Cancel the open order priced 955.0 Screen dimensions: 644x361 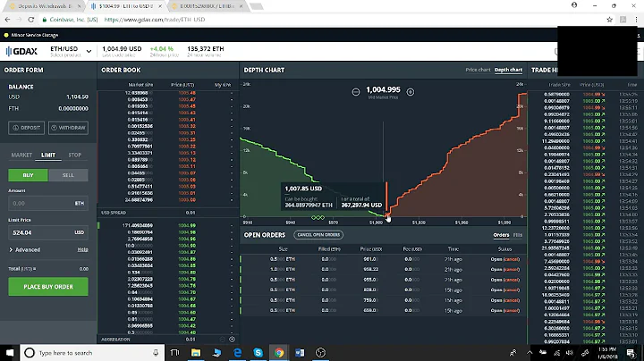pyautogui.click(x=512, y=280)
